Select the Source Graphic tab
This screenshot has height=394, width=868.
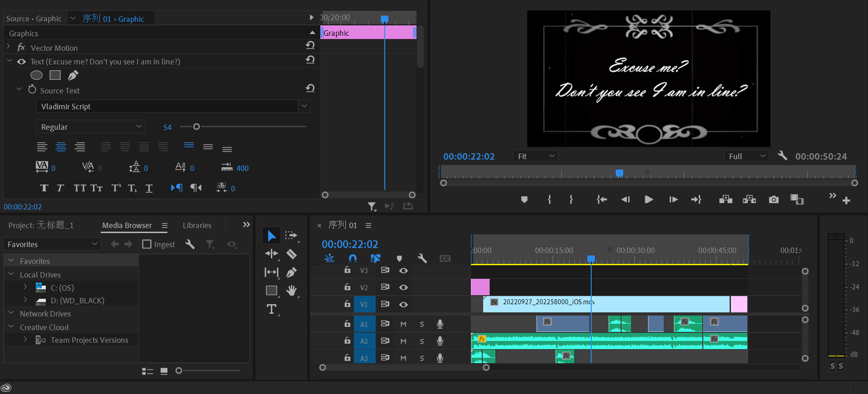[x=34, y=19]
